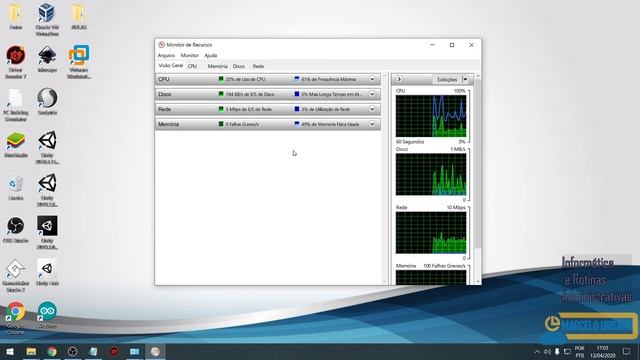This screenshot has width=640, height=360.
Task: Click '3% de Utilização de Rede' text
Action: (326, 109)
